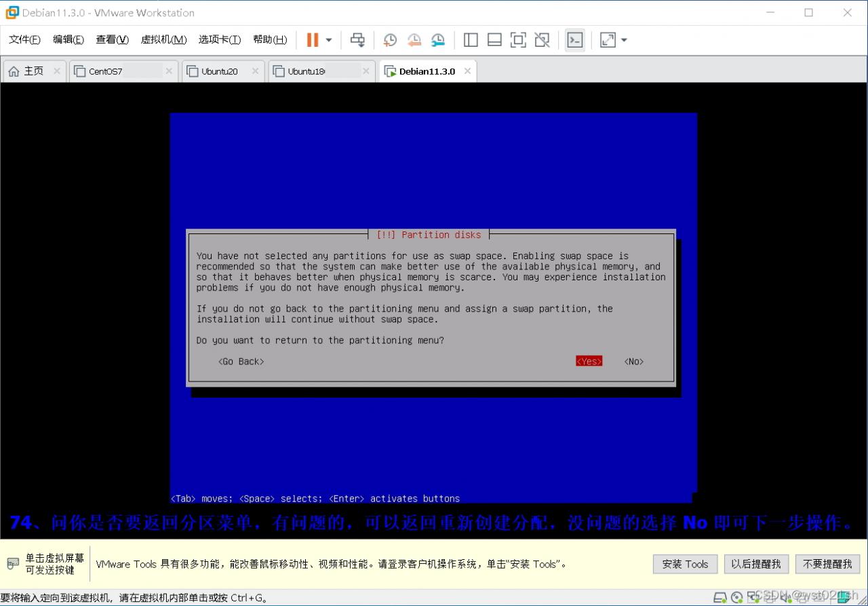Choose <Go Back> in Partition disks dialog

(x=241, y=362)
